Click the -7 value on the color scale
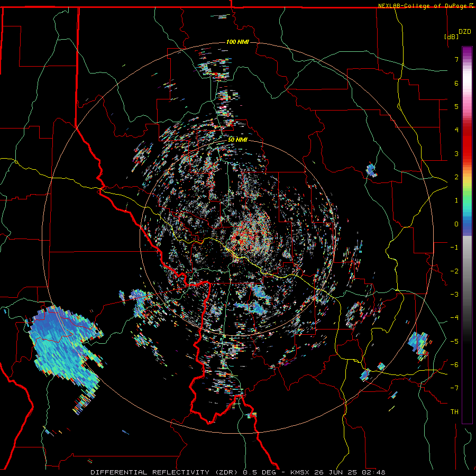Screen dimensions: 476x476 click(454, 388)
